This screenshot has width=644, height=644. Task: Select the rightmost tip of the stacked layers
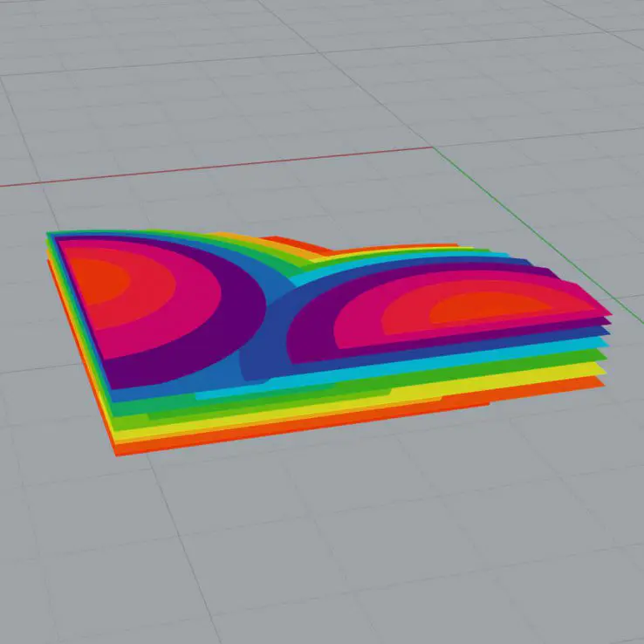click(610, 313)
